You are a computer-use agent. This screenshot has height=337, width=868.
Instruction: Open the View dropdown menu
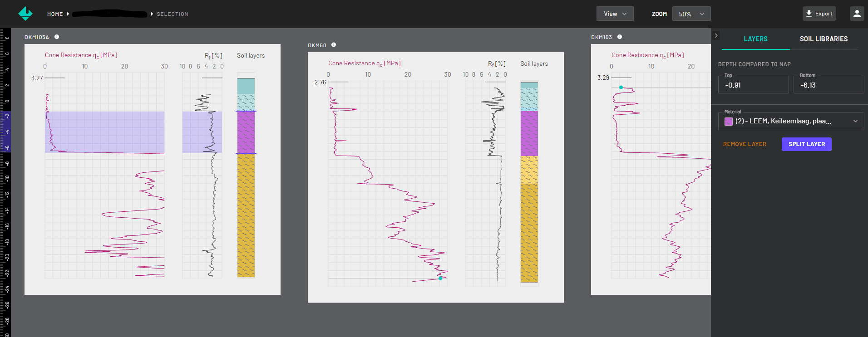pyautogui.click(x=615, y=14)
